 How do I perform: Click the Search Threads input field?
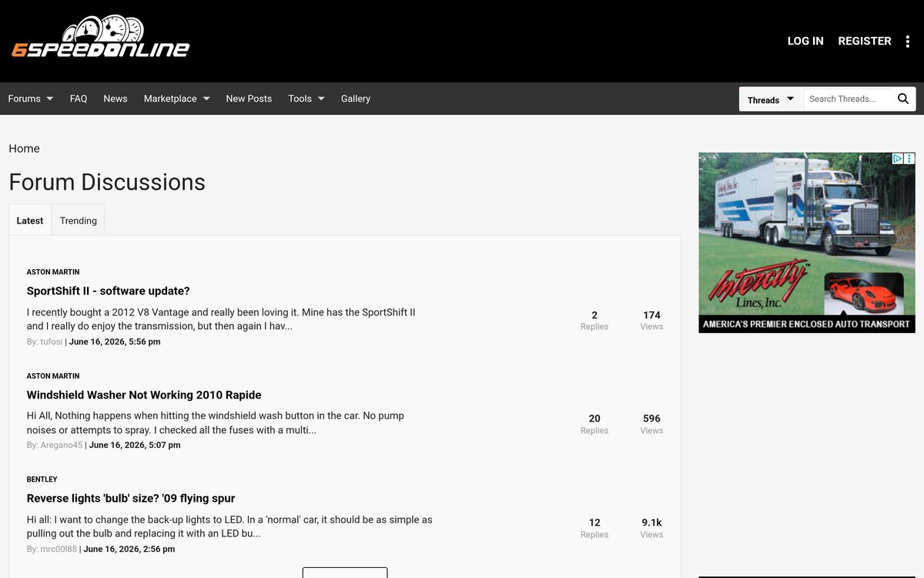tap(848, 99)
